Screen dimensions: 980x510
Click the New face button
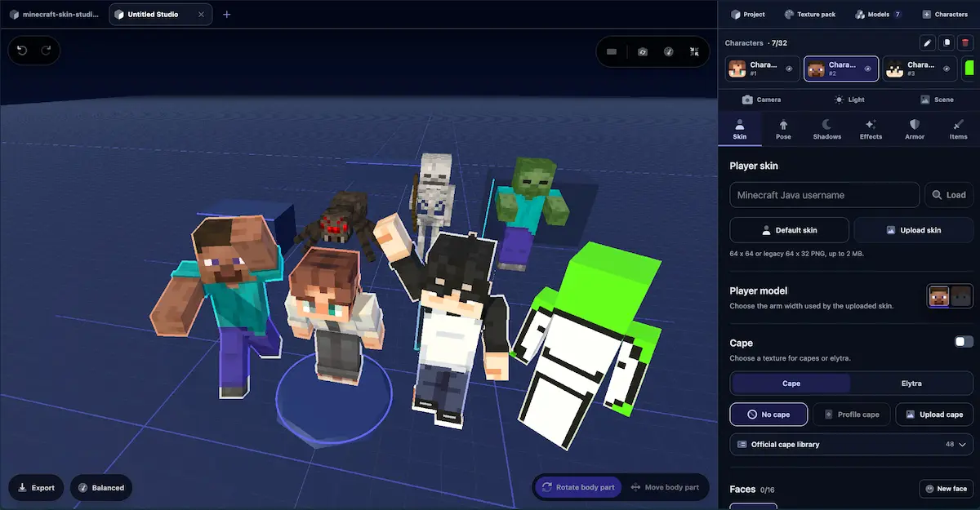pyautogui.click(x=947, y=489)
